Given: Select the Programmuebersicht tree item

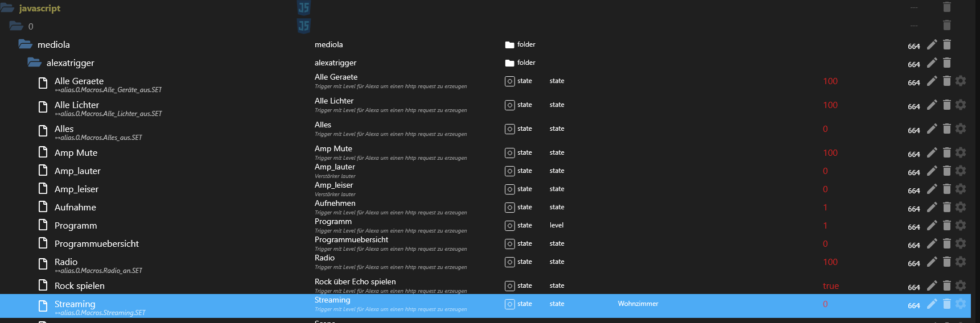Looking at the screenshot, I should (97, 243).
